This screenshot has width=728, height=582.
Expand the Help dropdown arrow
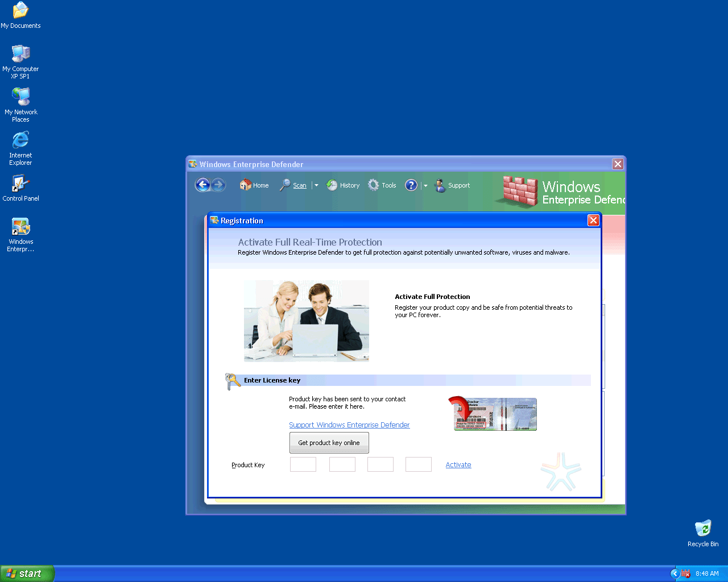pos(425,185)
